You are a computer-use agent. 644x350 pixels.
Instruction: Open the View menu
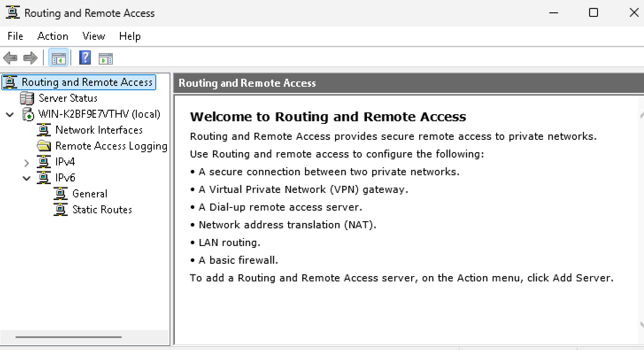pos(94,36)
